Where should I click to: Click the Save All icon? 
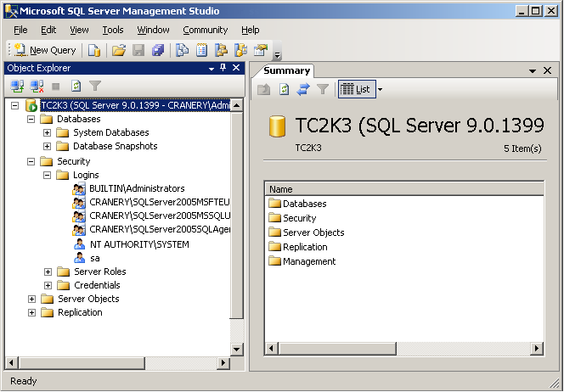(x=158, y=50)
